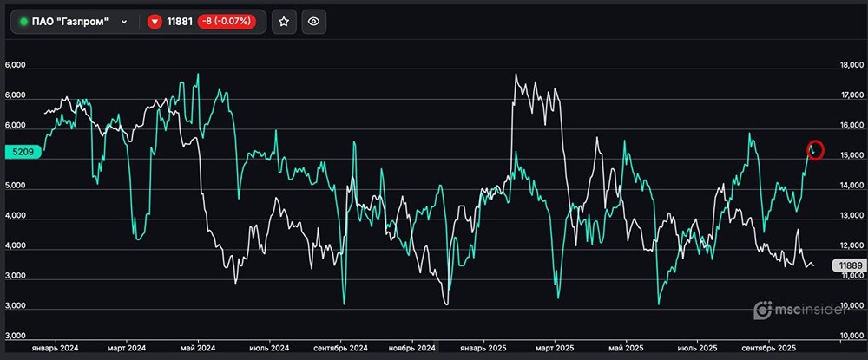Select июль 2025 on the time axis

(x=698, y=348)
